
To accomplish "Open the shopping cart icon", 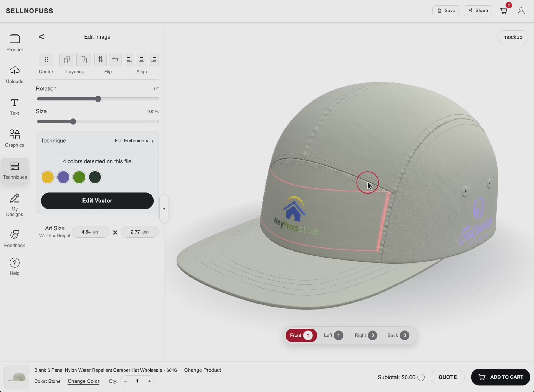I will (x=504, y=11).
